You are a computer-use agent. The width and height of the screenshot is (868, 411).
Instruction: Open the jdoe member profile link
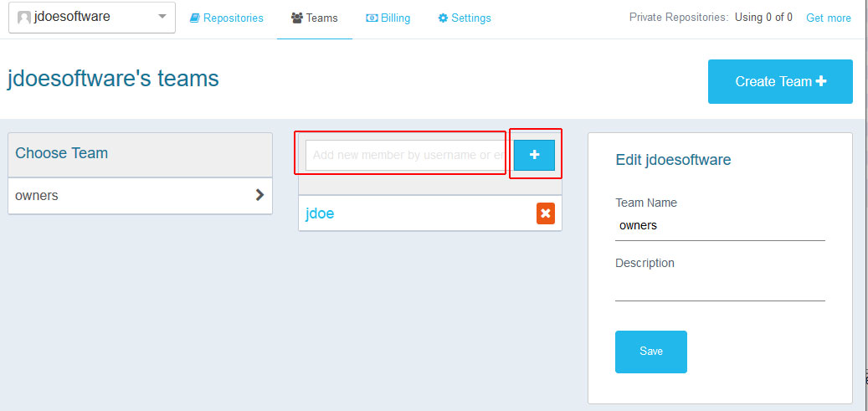(320, 213)
